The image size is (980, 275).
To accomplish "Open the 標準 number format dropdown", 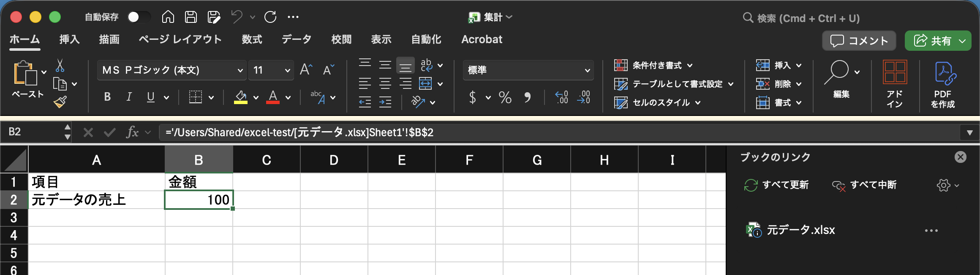I will pos(528,70).
